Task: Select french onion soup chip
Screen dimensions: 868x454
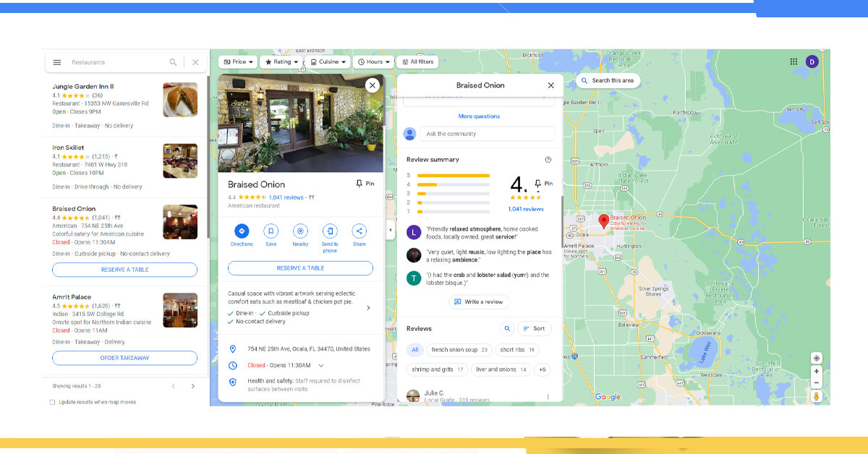Action: [459, 350]
